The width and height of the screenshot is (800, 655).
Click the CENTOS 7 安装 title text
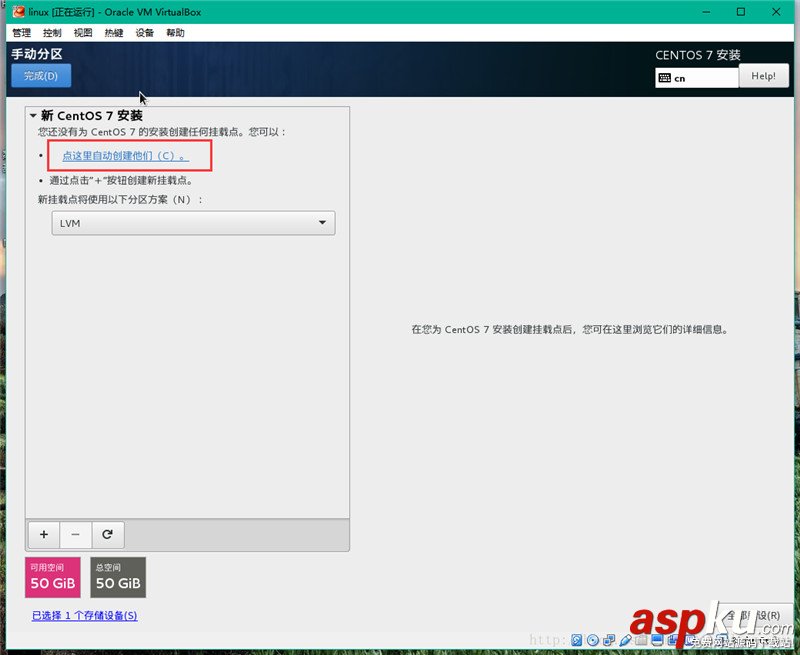point(697,55)
